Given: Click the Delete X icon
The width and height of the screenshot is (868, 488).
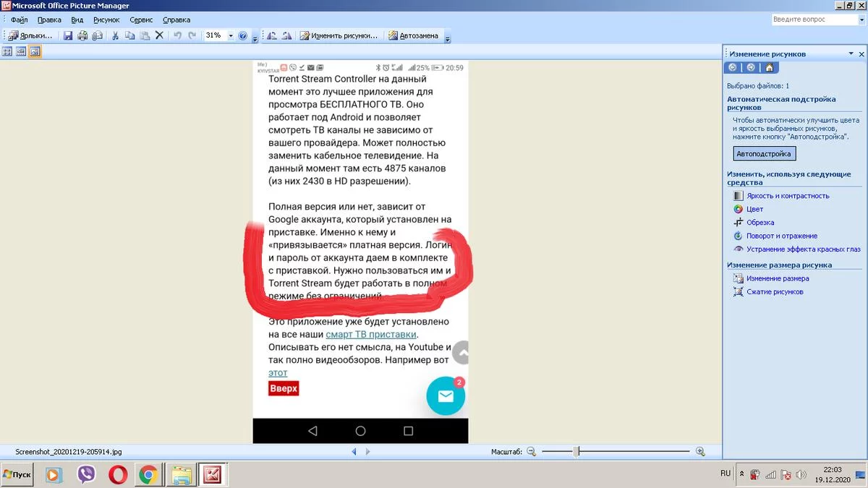Looking at the screenshot, I should [x=160, y=35].
